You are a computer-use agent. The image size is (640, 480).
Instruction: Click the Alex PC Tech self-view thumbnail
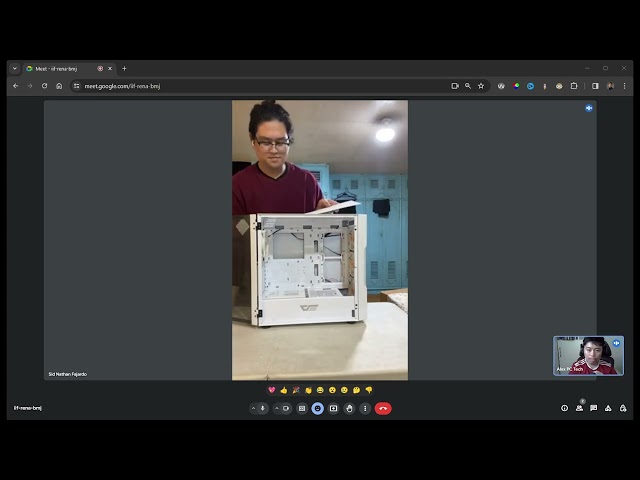[x=588, y=356]
